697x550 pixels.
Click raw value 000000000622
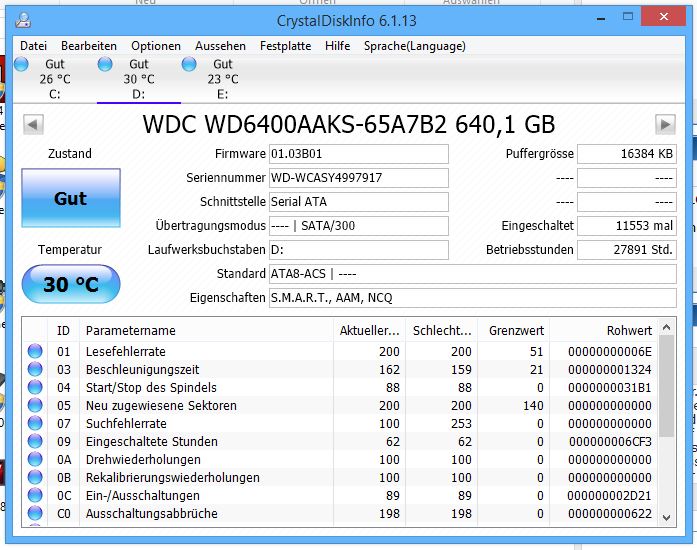[609, 514]
